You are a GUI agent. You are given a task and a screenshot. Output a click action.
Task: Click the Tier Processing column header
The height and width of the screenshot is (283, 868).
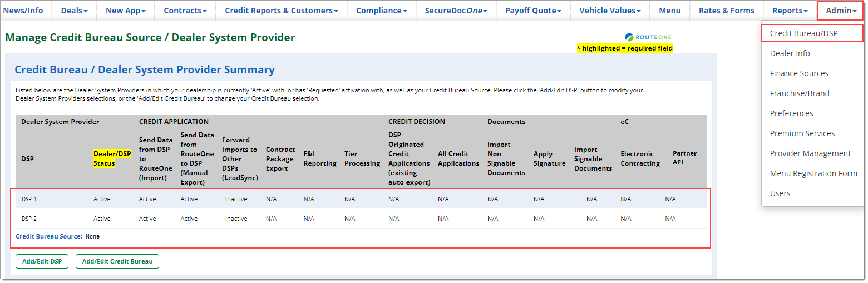pos(362,158)
